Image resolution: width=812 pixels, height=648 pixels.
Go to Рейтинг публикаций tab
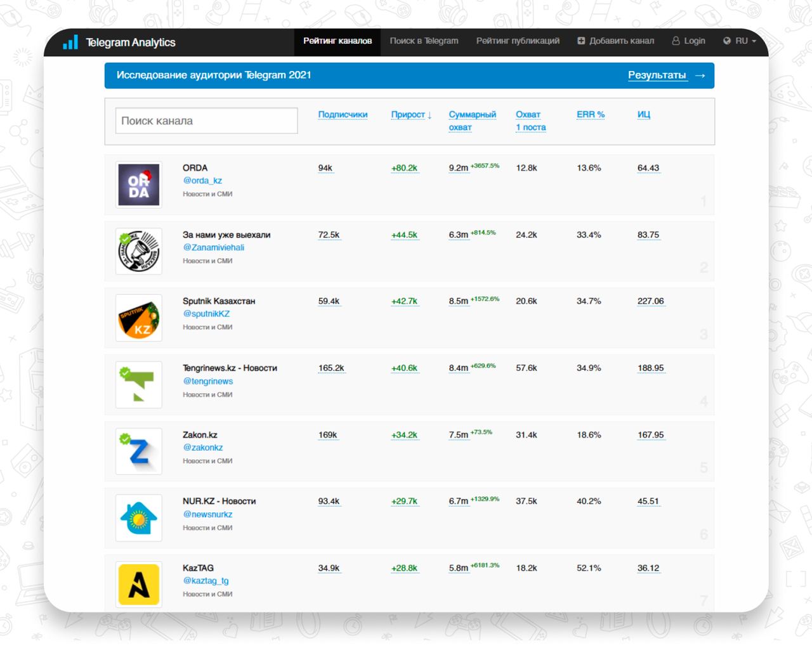518,41
